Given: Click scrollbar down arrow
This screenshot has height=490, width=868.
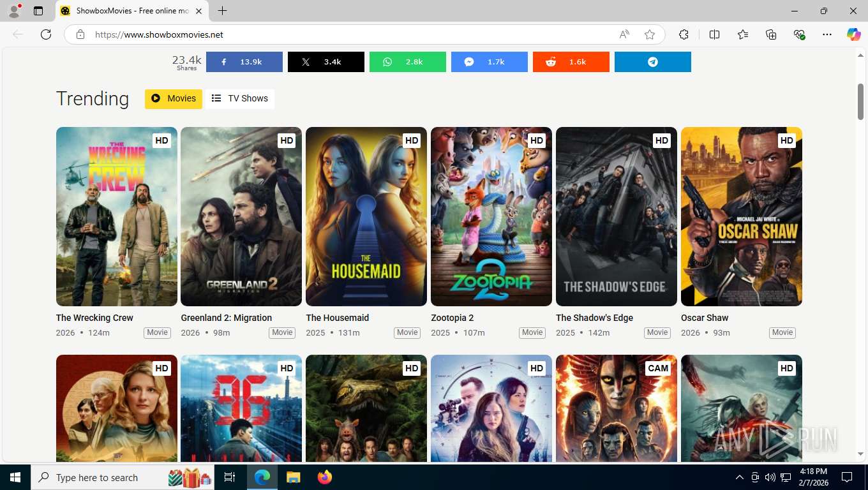Looking at the screenshot, I should point(860,454).
